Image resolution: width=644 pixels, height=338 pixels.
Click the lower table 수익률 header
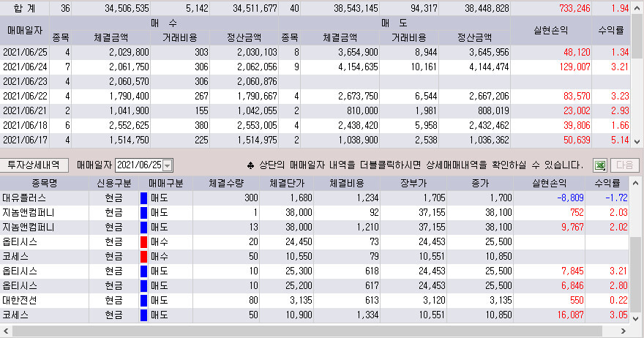click(607, 183)
